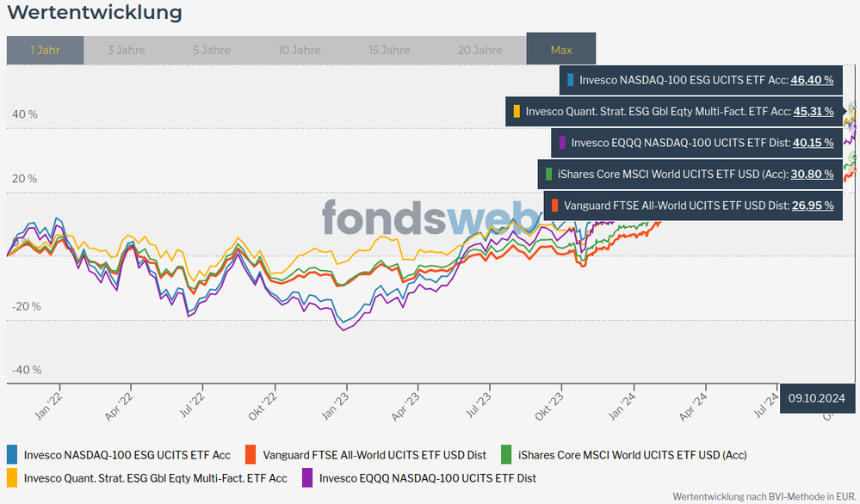Select the 10 Jahre time range
Viewport: 860px width, 504px height.
pyautogui.click(x=300, y=50)
